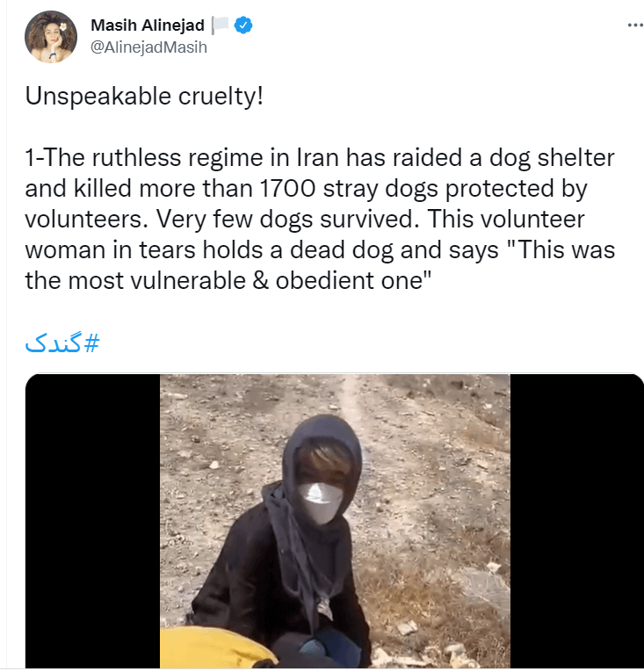Open the blue Persian hashtag link

click(x=62, y=343)
